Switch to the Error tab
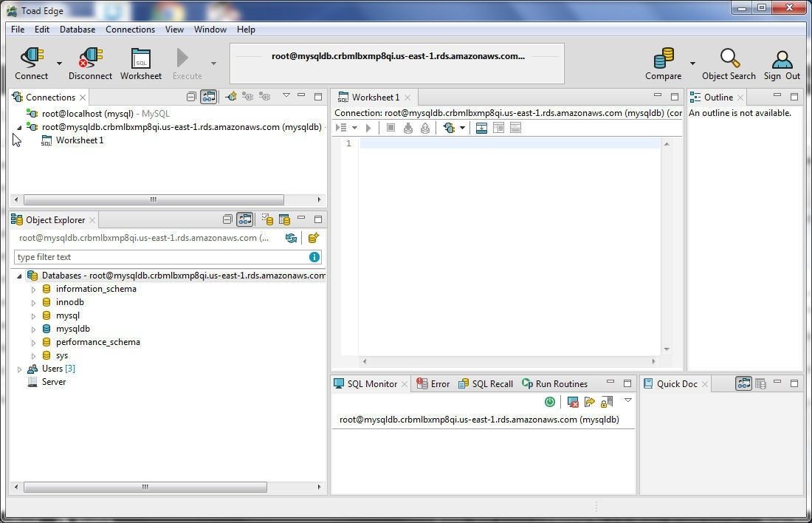 pyautogui.click(x=433, y=383)
